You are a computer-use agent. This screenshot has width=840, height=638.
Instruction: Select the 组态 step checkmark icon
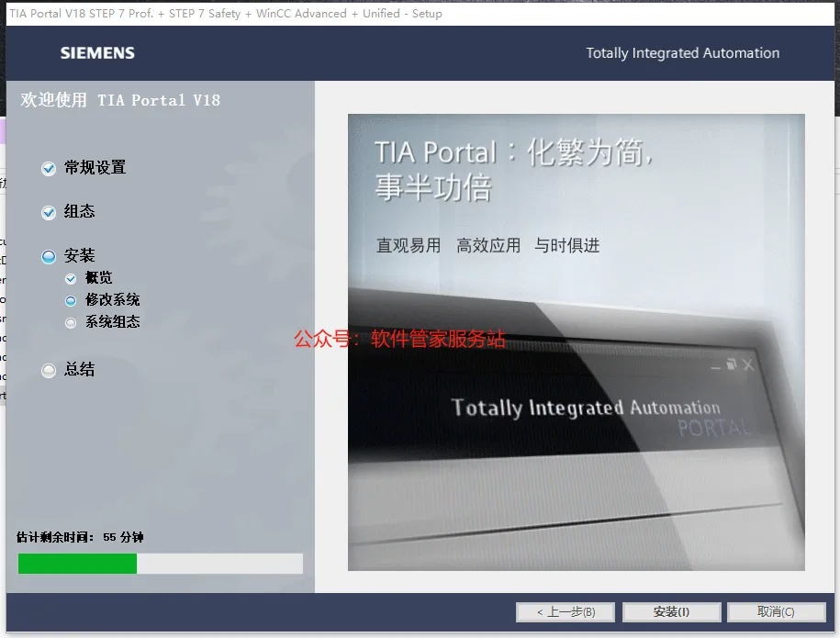(49, 213)
